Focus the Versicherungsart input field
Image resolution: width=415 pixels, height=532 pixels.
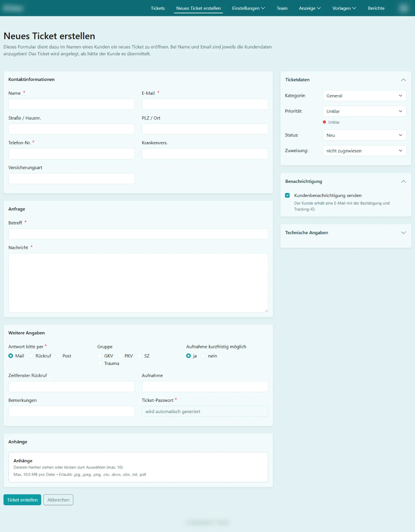(x=72, y=179)
